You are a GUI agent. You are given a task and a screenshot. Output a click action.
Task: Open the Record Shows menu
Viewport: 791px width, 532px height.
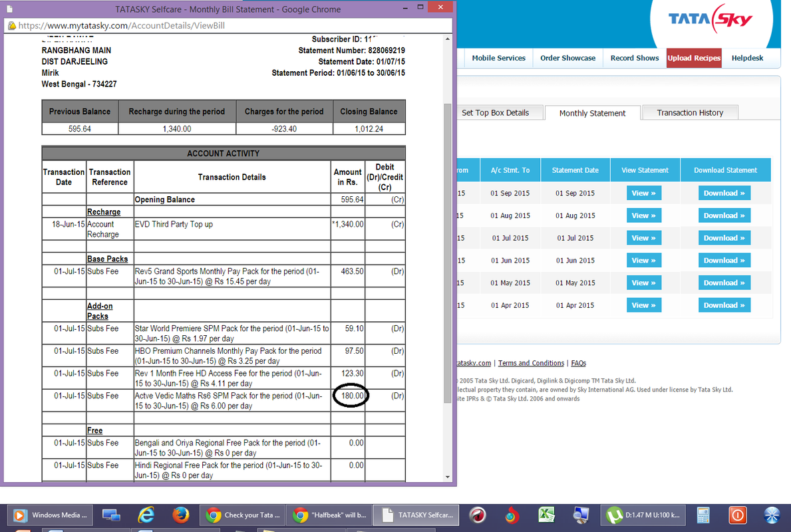pos(634,58)
